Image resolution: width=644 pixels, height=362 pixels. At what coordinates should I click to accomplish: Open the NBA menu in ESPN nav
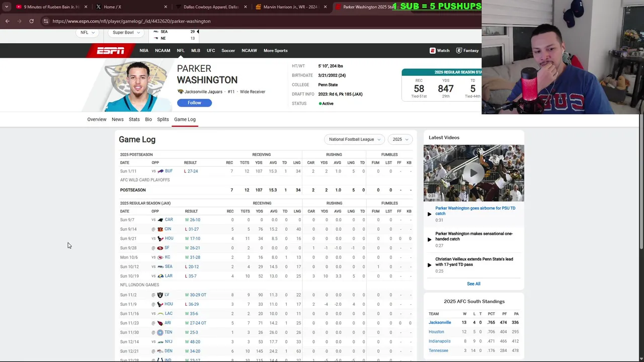pyautogui.click(x=144, y=50)
